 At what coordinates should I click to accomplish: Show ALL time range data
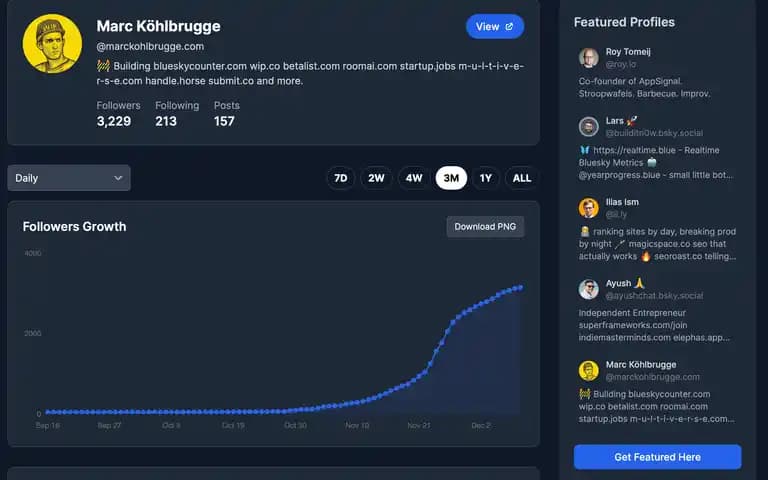[522, 178]
